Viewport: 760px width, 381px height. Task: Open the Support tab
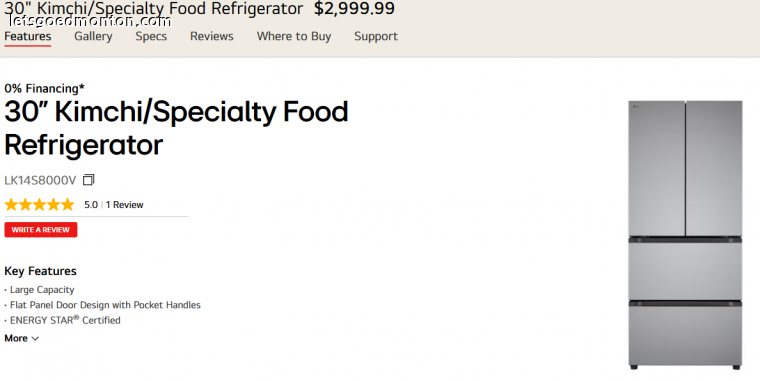376,36
